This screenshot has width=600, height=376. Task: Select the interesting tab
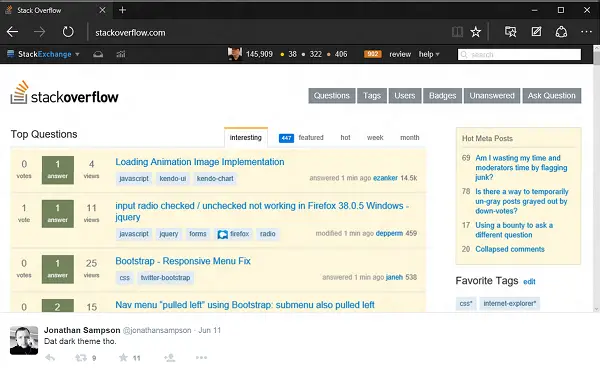(x=246, y=137)
